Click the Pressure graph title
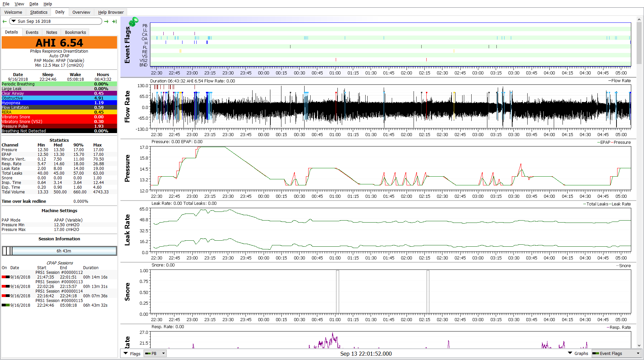This screenshot has width=644, height=362. click(x=127, y=168)
